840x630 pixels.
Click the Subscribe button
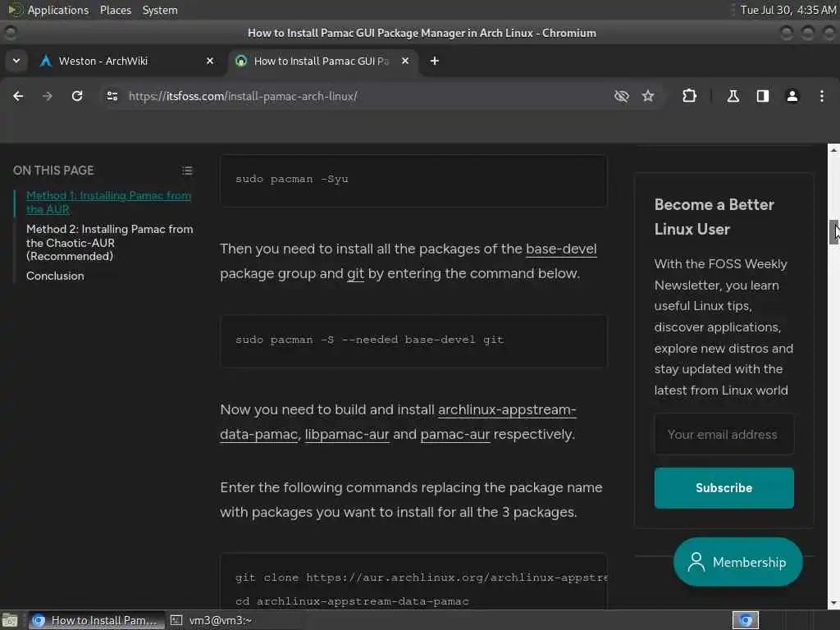click(724, 487)
